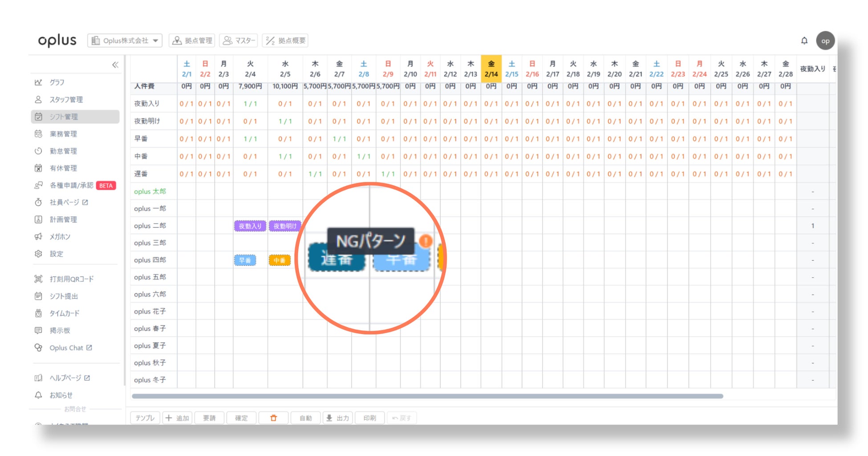Click the 人件費 cell showing 7,900円

pyautogui.click(x=250, y=86)
